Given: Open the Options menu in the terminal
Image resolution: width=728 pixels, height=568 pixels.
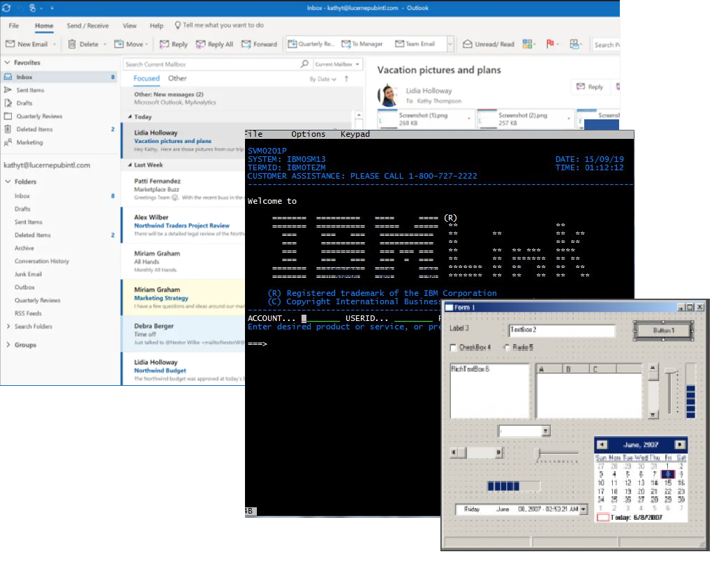Looking at the screenshot, I should 309,134.
